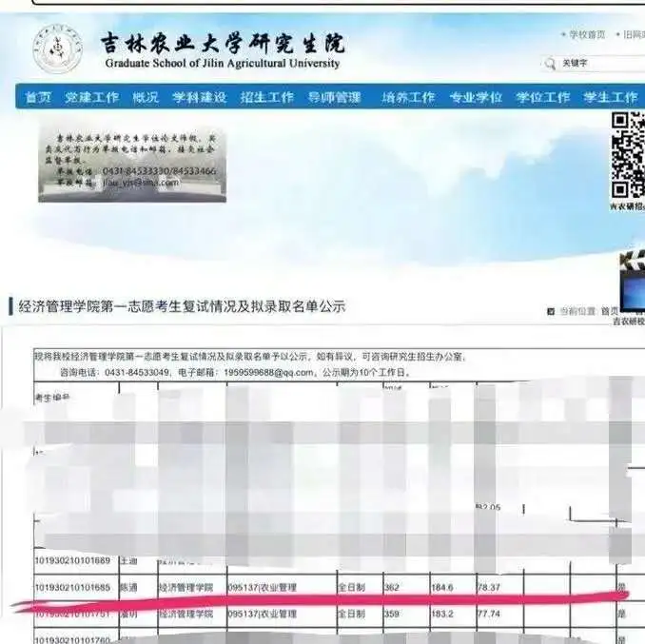Click candidate number 101930210101685
Screen dimensions: 645x644
72,587
